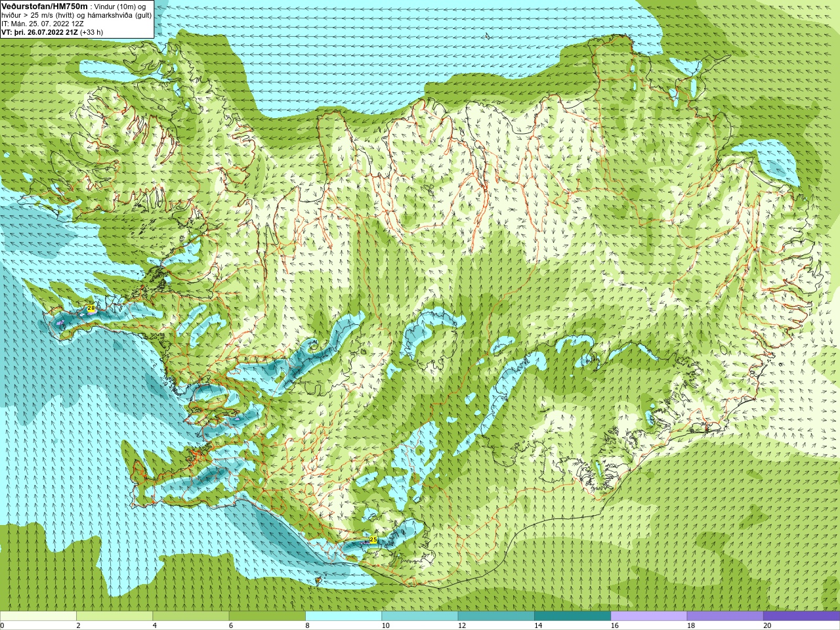The width and height of the screenshot is (840, 630).
Task: Select the 10–12 m/s turquoise legend swatch
Action: tap(420, 616)
